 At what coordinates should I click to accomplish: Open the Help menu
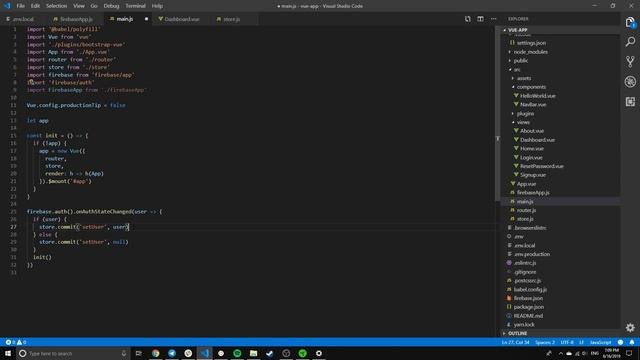click(x=157, y=6)
